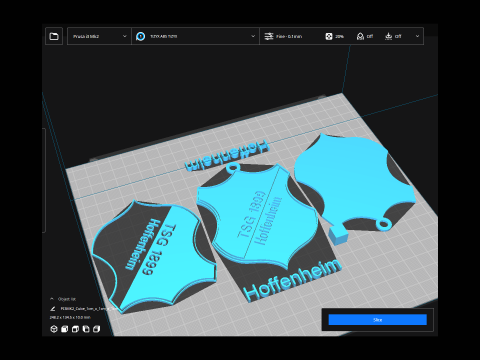Image resolution: width=480 pixels, height=360 pixels.
Task: Click the fourth view cube icon
Action: pos(86,329)
